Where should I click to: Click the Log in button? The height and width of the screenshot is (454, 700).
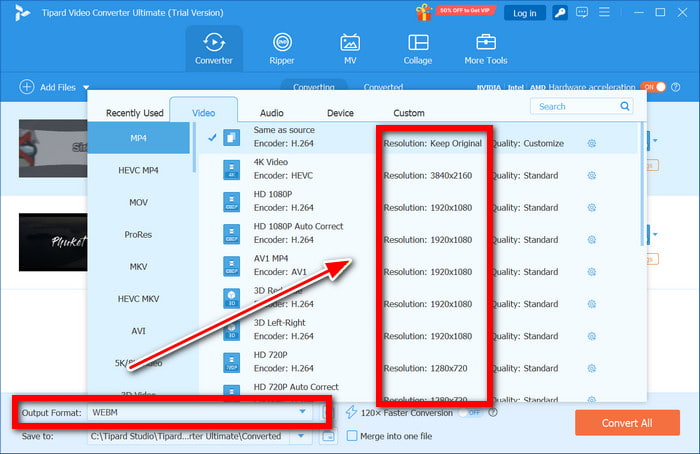point(525,13)
